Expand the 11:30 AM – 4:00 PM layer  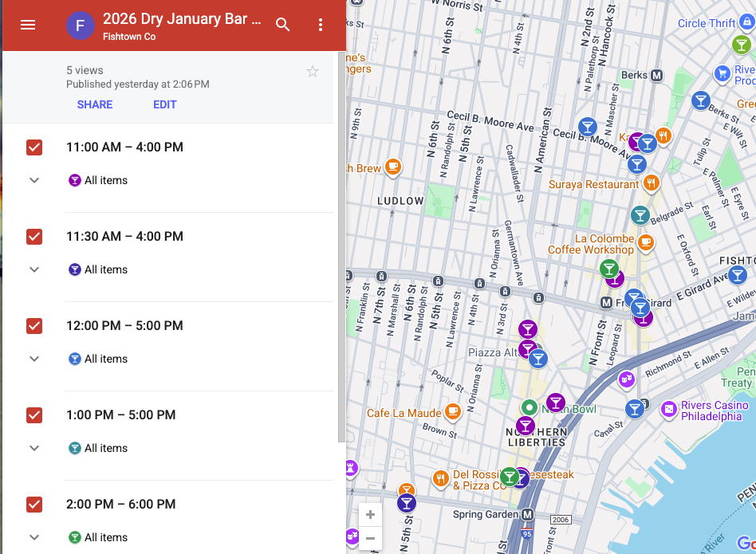click(x=33, y=269)
